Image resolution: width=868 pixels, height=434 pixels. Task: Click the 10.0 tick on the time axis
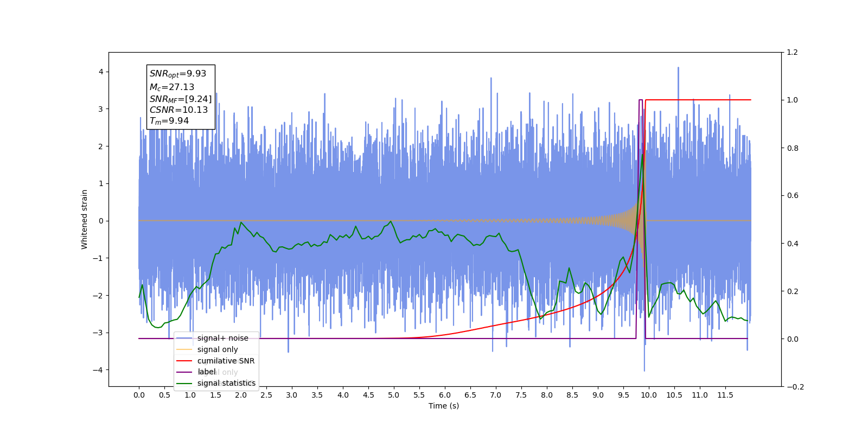[649, 395]
